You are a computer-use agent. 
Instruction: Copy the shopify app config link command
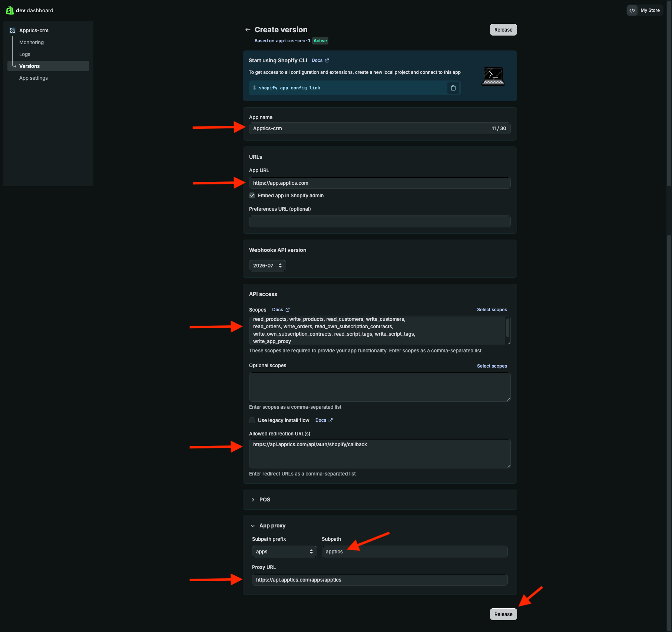(453, 88)
